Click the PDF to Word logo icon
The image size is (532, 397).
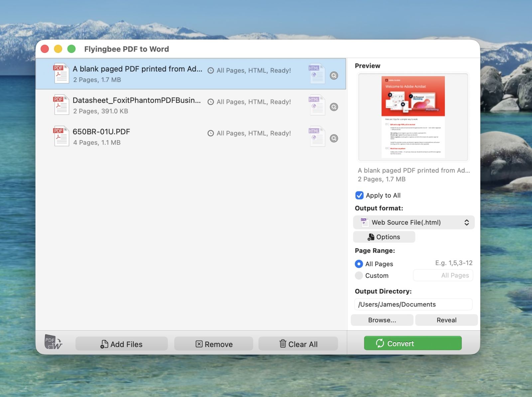(x=53, y=342)
